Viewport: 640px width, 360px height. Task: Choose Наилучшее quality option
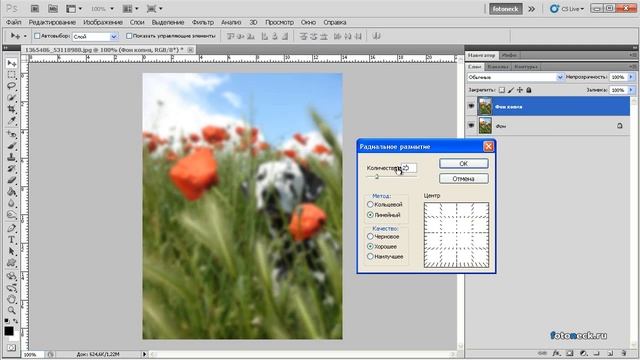pos(370,256)
